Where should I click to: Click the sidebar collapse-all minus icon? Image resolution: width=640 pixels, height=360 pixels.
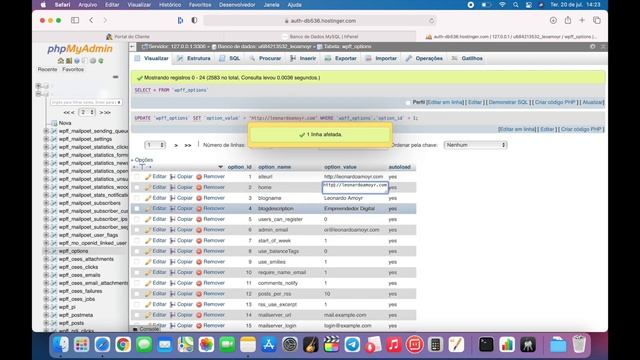coord(116,77)
